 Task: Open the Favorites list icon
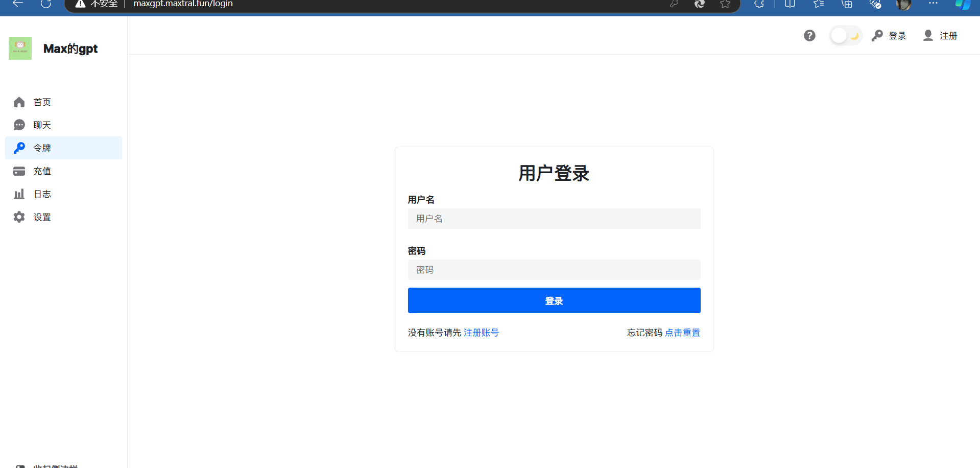[819, 4]
